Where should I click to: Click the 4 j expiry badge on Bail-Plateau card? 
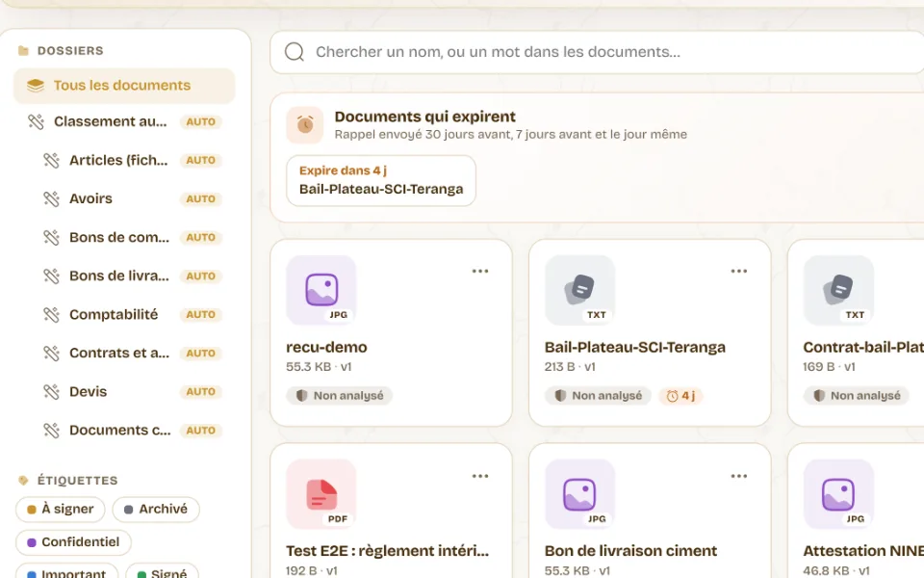[680, 396]
